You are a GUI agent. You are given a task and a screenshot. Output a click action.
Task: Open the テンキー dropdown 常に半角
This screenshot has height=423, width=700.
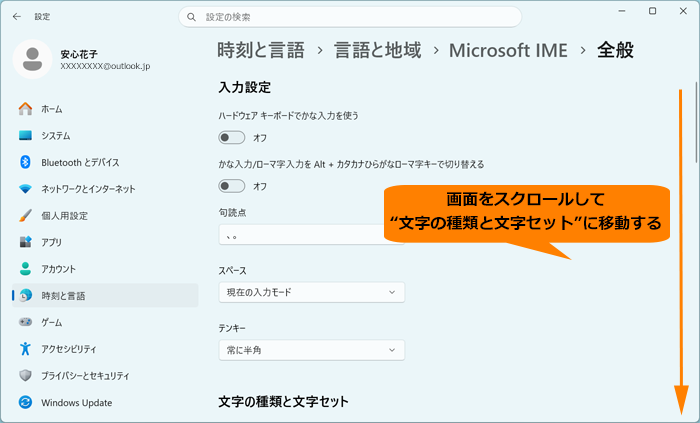click(312, 350)
